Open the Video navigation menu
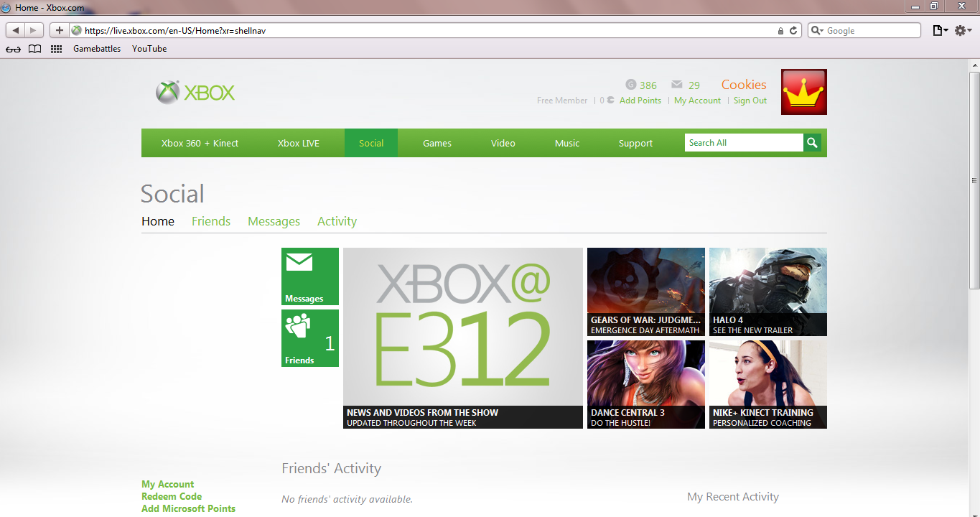The width and height of the screenshot is (980, 517). [x=503, y=143]
